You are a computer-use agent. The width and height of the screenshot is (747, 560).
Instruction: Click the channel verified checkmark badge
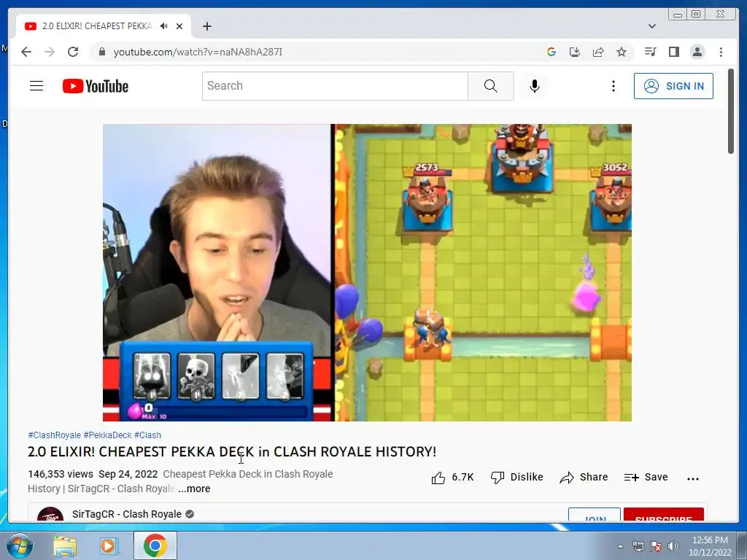tap(190, 514)
